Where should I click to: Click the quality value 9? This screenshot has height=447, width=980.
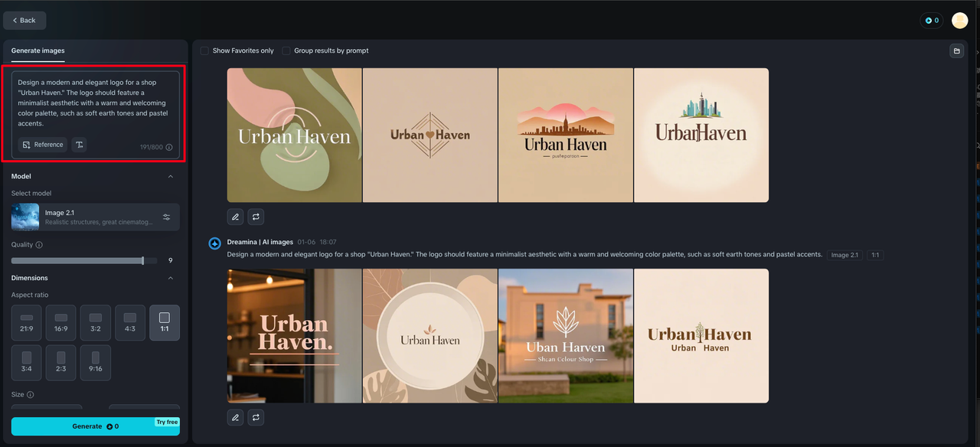coord(170,261)
